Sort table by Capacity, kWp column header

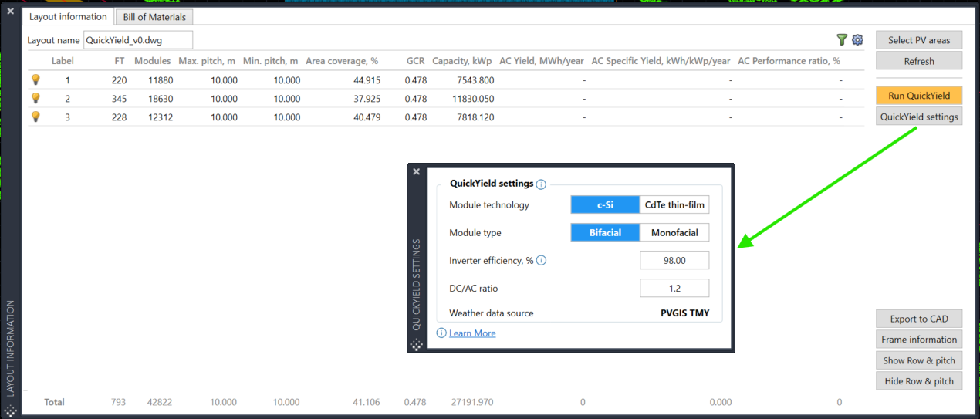[461, 61]
